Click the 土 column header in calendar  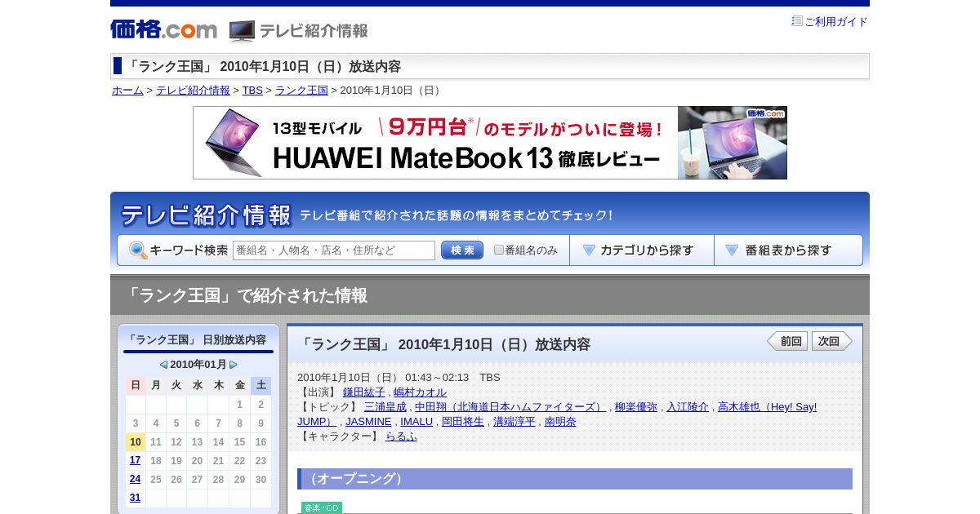[x=261, y=385]
